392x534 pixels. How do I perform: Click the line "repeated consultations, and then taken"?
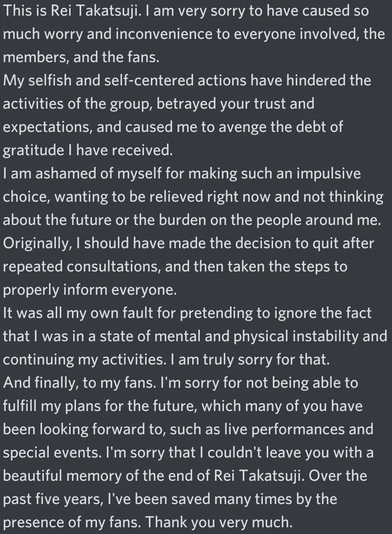click(175, 266)
